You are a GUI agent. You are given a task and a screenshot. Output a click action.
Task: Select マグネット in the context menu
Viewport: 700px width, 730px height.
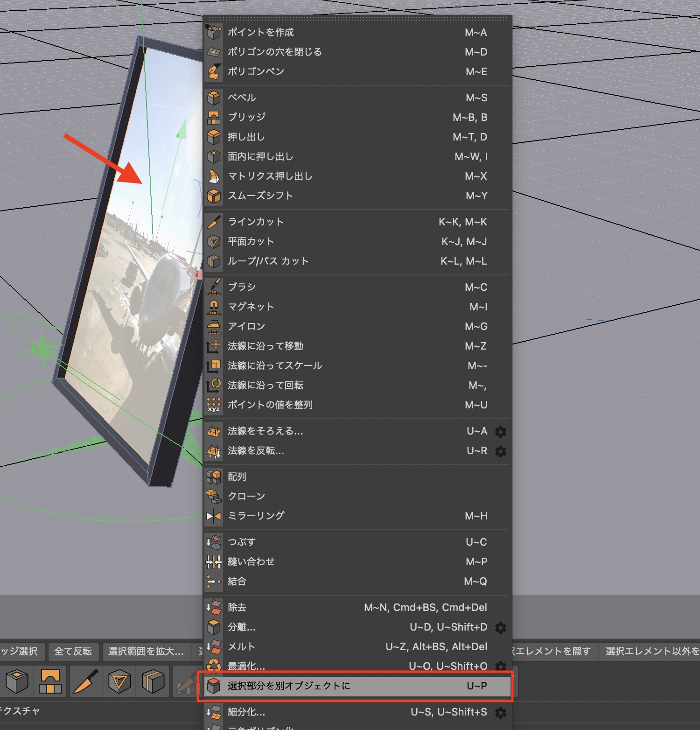(x=251, y=307)
